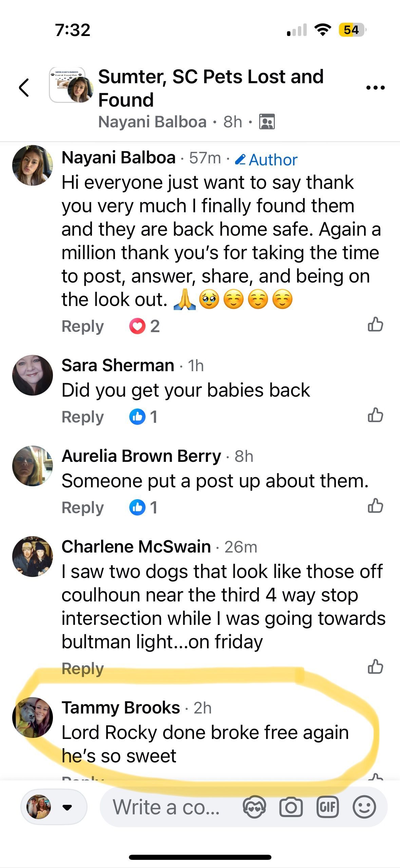Reply to Sara Sherman's comment
Screen dimensions: 400x868
pos(82,417)
